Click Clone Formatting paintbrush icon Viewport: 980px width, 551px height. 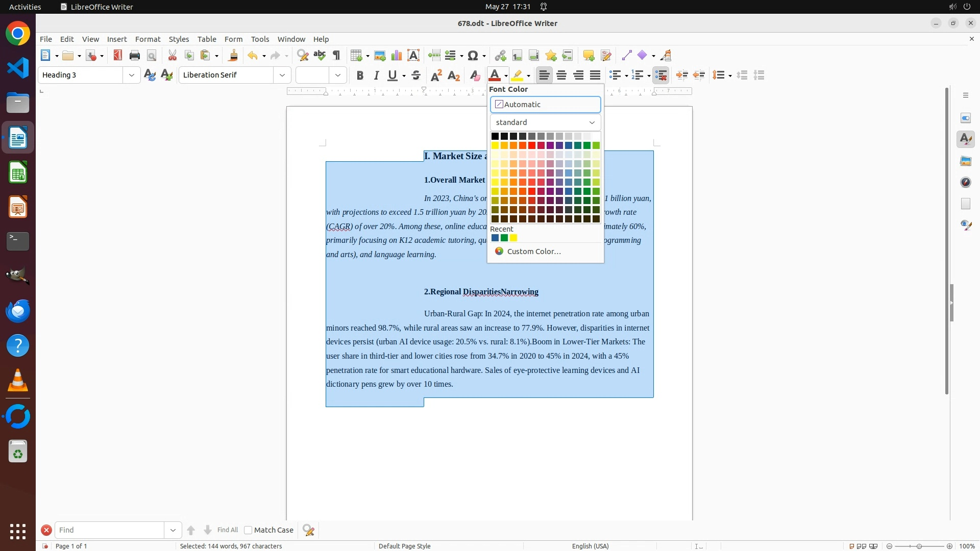pyautogui.click(x=233, y=56)
